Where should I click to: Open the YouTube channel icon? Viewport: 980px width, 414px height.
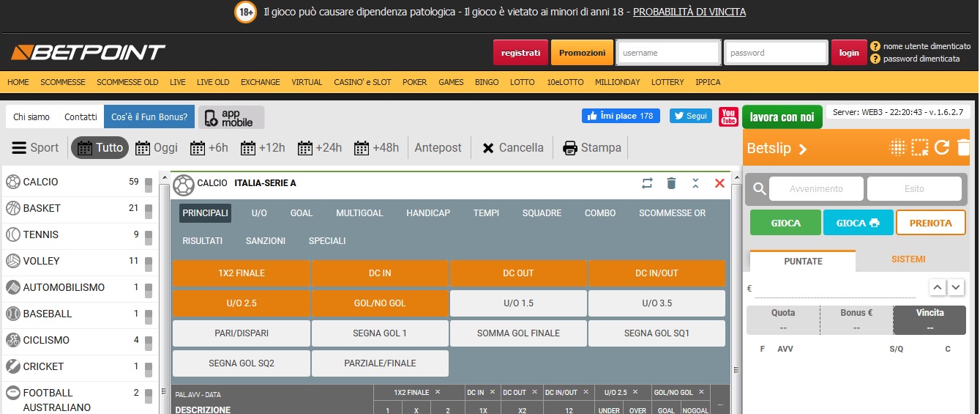click(728, 117)
